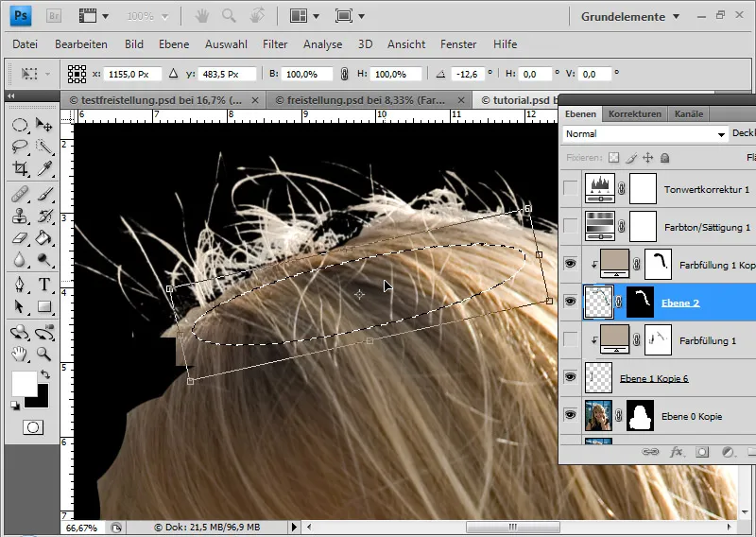Select the Rectangle shape tool
The image size is (756, 537).
tap(43, 306)
